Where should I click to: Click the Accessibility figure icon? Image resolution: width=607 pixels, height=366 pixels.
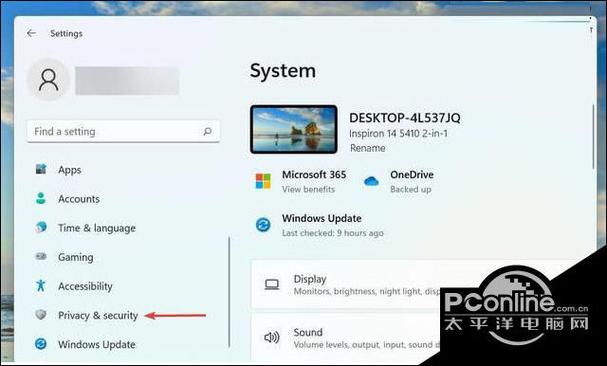41,286
